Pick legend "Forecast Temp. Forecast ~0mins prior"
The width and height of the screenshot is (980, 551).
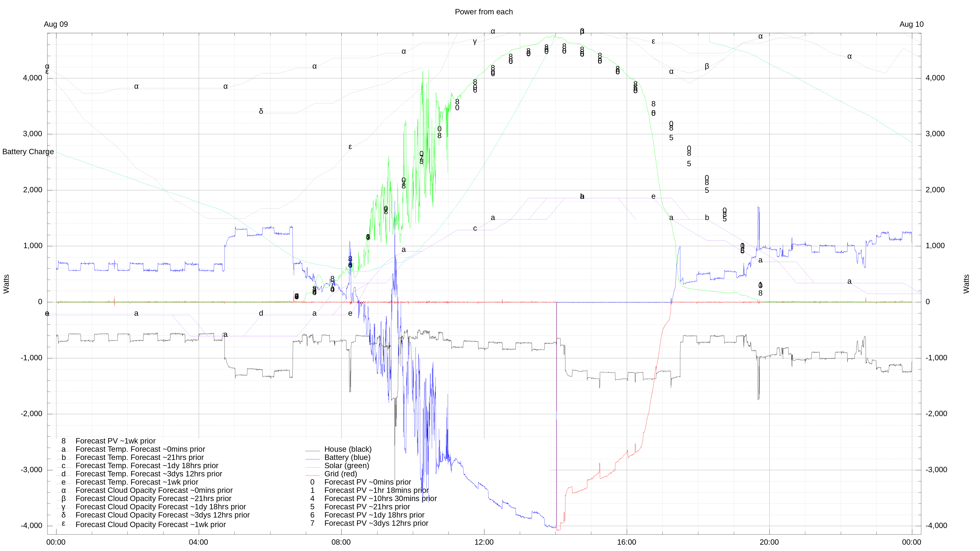point(140,449)
